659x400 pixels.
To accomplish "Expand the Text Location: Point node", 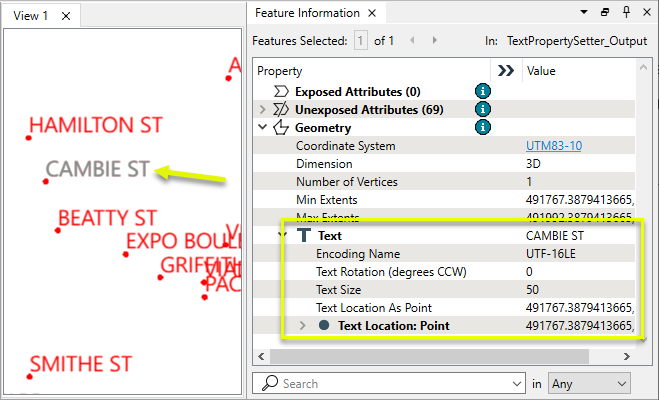I will pos(304,325).
